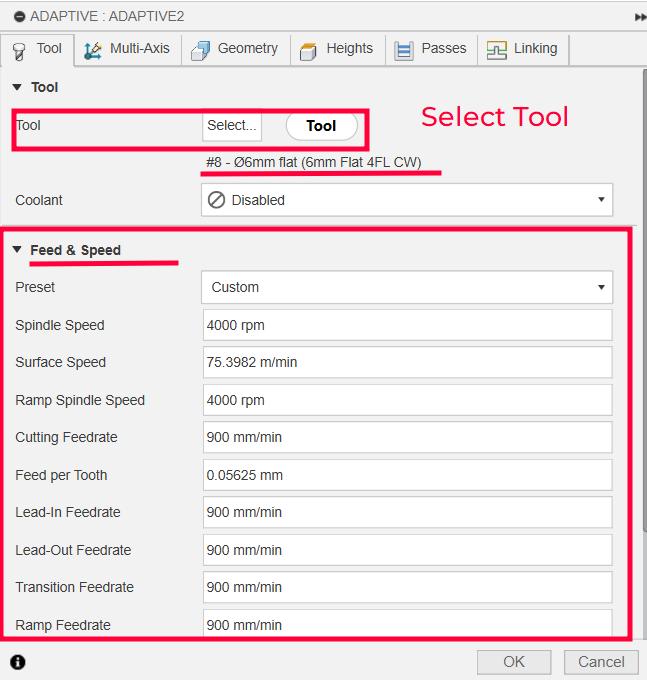The width and height of the screenshot is (647, 680).
Task: Open the Geometry tab
Action: (x=236, y=50)
